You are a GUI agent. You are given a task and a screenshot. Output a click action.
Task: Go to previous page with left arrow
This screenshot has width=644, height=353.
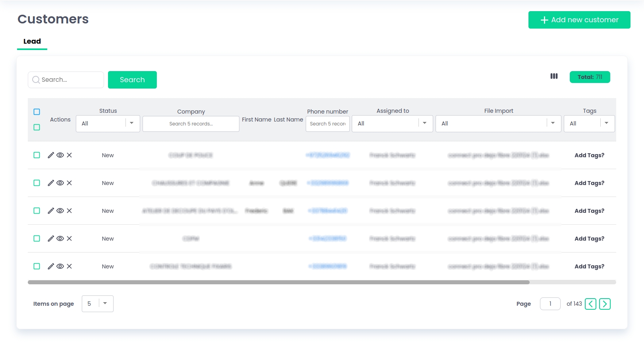[x=590, y=304]
